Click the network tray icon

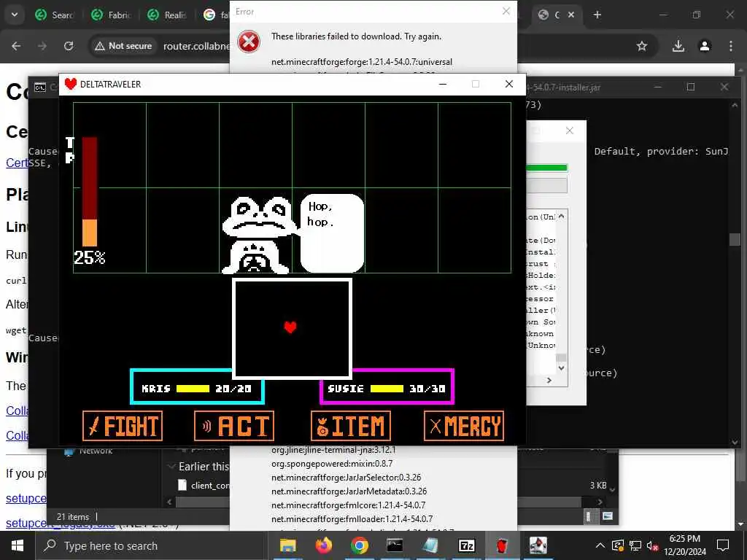[635, 545]
